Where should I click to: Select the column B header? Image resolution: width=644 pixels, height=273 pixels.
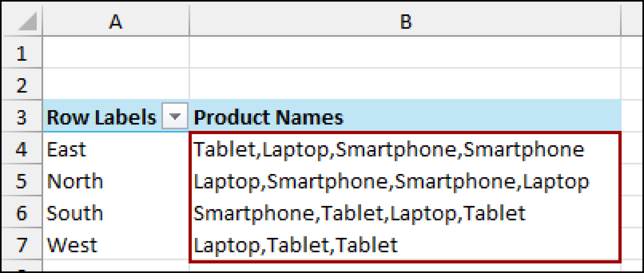point(406,21)
